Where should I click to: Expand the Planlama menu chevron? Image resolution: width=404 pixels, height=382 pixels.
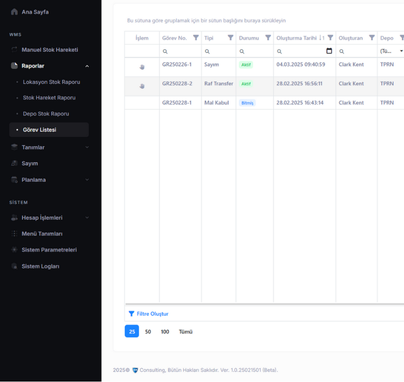87,180
